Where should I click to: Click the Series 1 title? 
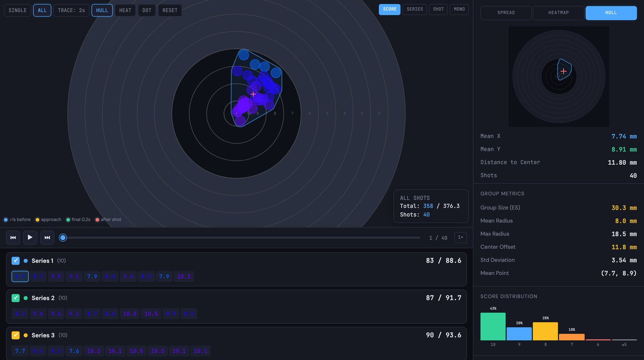pos(42,261)
